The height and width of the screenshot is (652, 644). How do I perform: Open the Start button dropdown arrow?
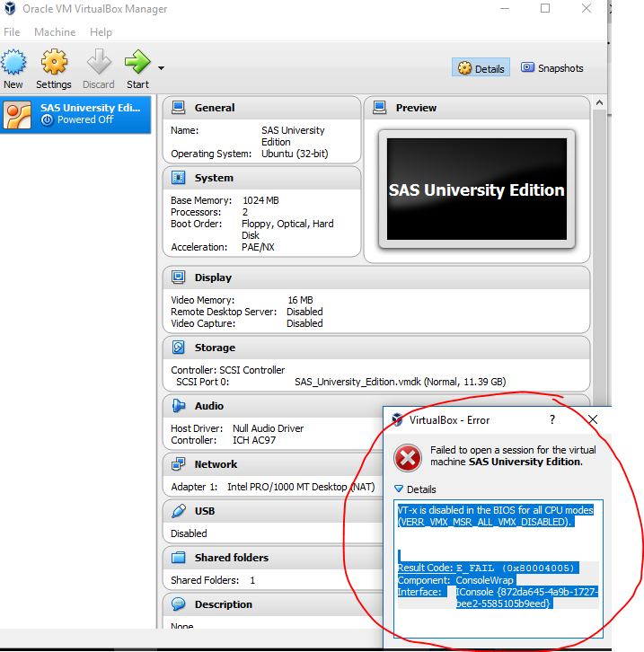(162, 68)
